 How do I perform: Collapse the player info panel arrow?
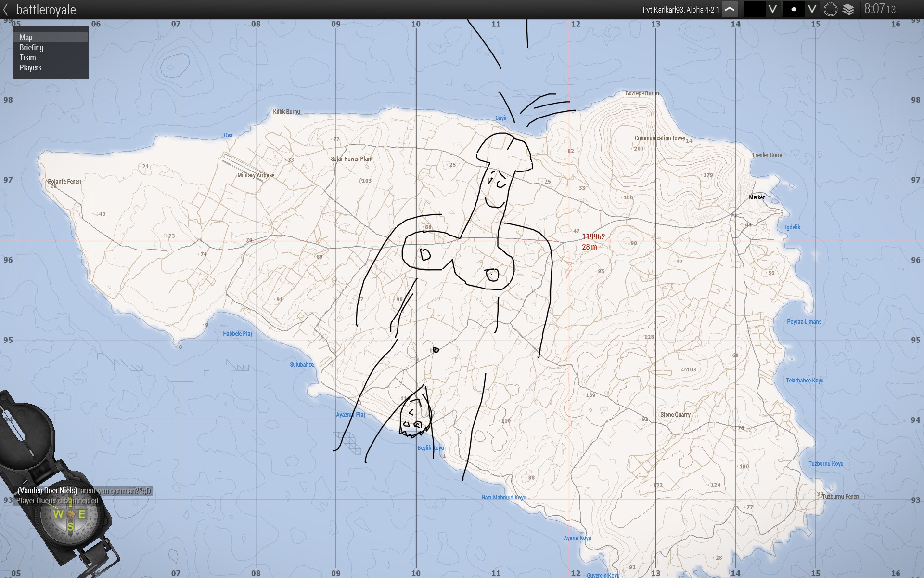pos(730,9)
